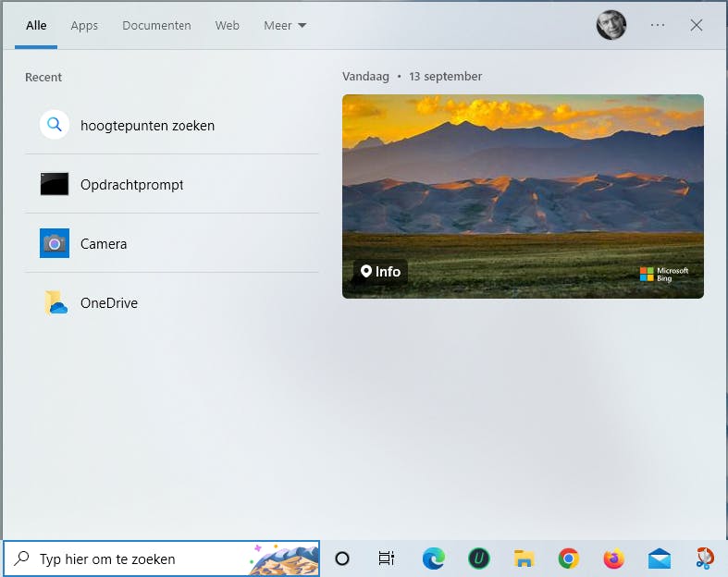Launch Google Chrome from taskbar
728x577 pixels.
tap(569, 559)
